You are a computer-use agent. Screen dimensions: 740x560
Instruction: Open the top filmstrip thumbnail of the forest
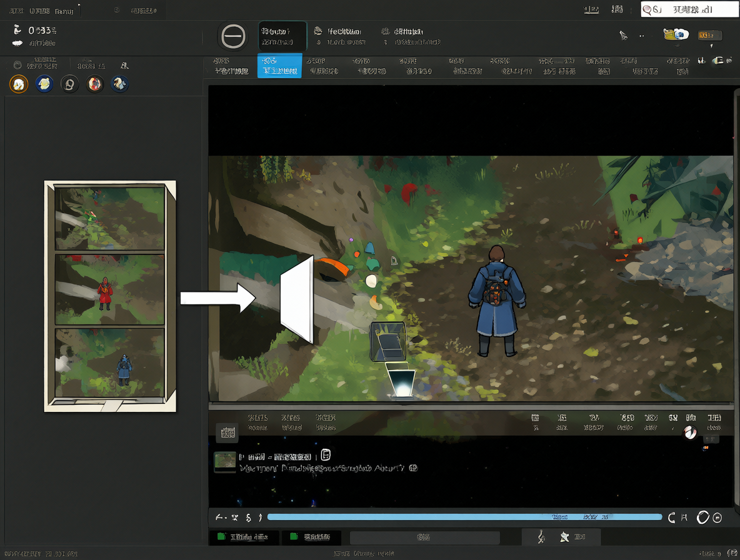[109, 218]
